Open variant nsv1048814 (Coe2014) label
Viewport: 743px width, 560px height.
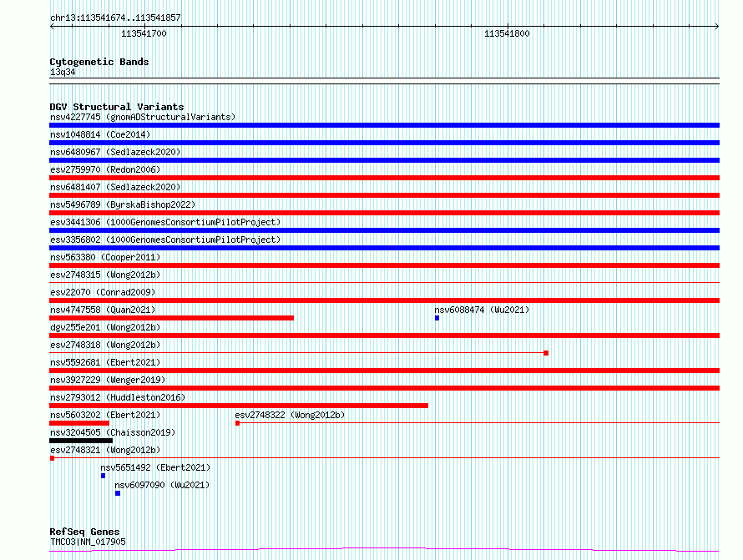coord(100,134)
